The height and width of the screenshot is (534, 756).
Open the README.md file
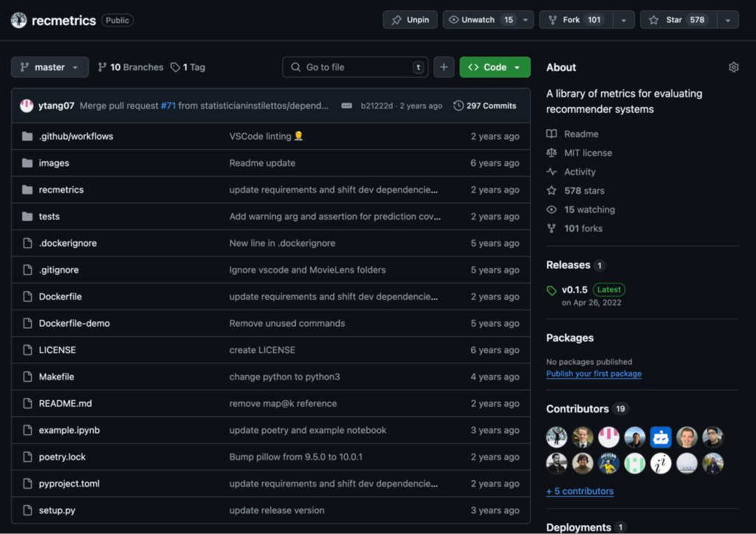[66, 403]
